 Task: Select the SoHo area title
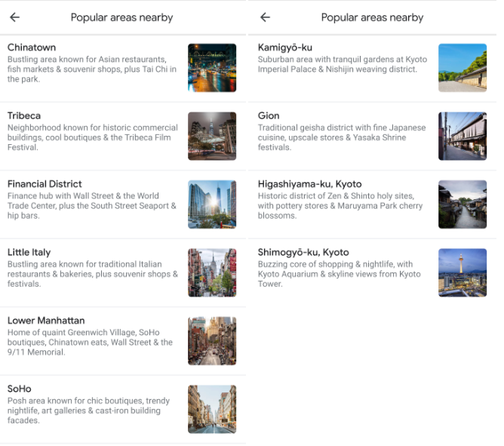tap(20, 389)
